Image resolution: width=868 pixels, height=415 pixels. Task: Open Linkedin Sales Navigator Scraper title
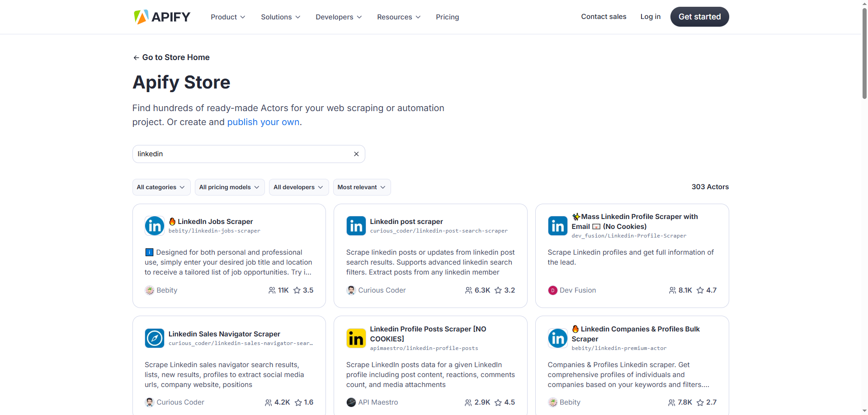tap(224, 334)
